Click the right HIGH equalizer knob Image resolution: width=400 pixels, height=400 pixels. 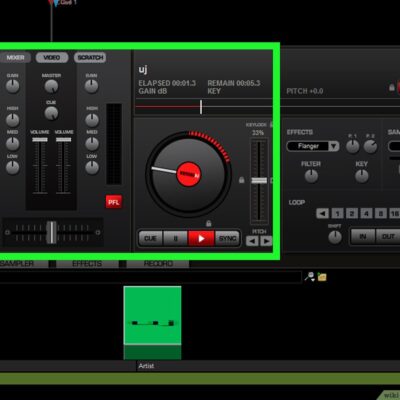coord(92,120)
